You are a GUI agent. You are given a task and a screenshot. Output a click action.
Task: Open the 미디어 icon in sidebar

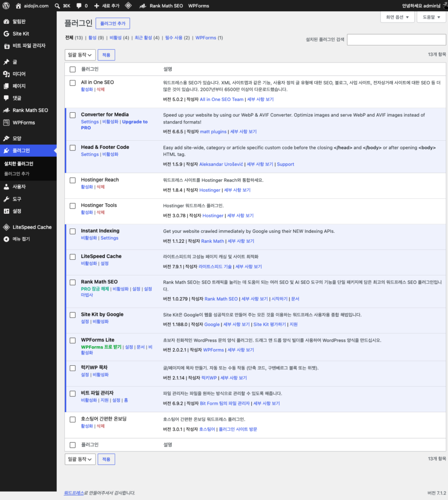[6, 74]
